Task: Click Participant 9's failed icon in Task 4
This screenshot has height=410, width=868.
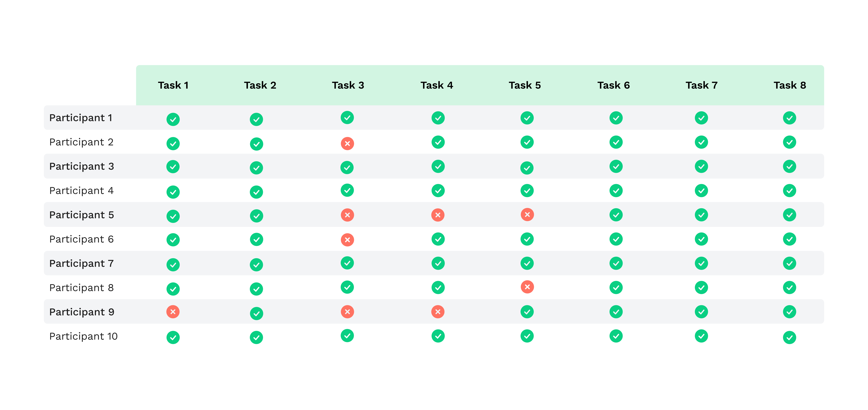Action: click(438, 312)
